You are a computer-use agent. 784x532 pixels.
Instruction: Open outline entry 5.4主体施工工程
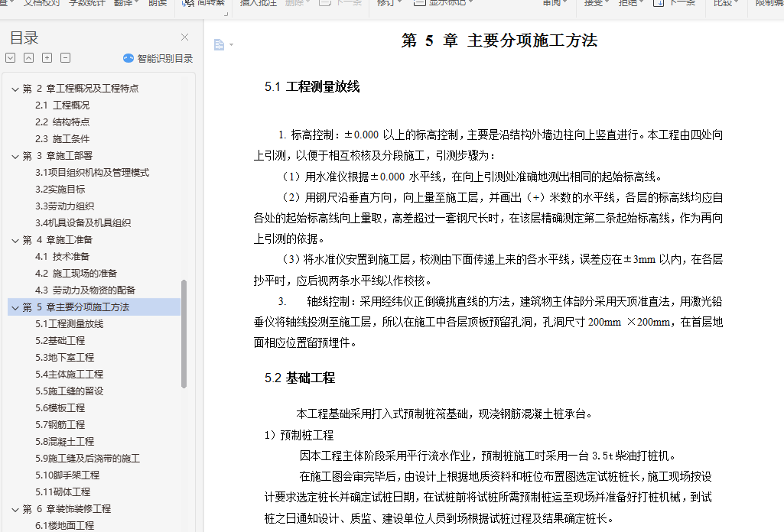point(70,374)
